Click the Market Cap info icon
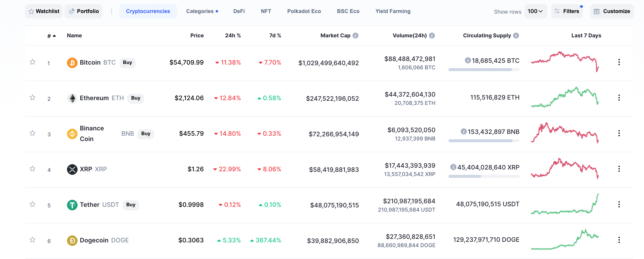Image resolution: width=644 pixels, height=259 pixels. (355, 36)
